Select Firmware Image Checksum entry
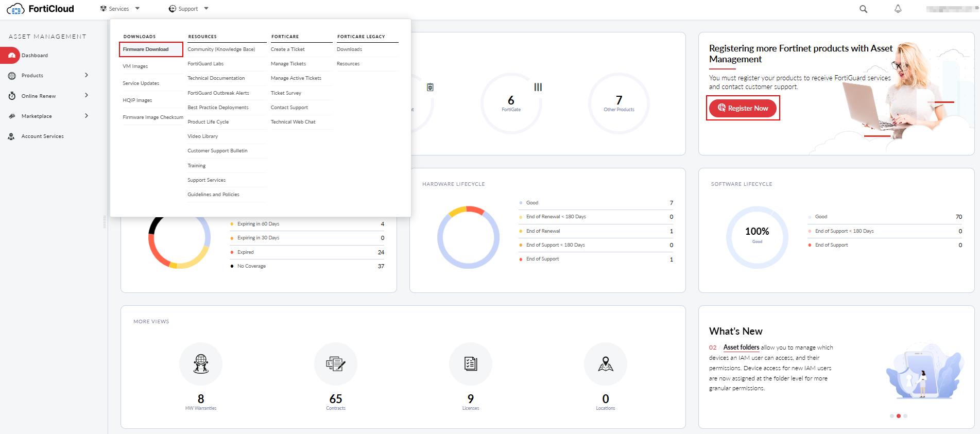 pos(153,117)
